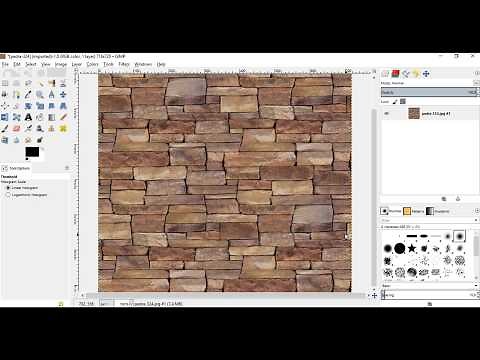Select the Shear tool
The width and height of the screenshot is (480, 360).
51,106
